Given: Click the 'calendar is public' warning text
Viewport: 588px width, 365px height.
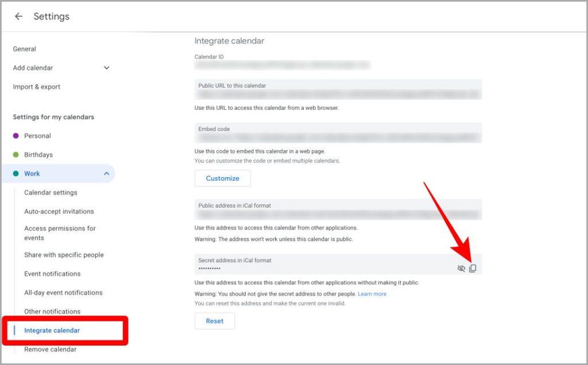Looking at the screenshot, I should (274, 239).
